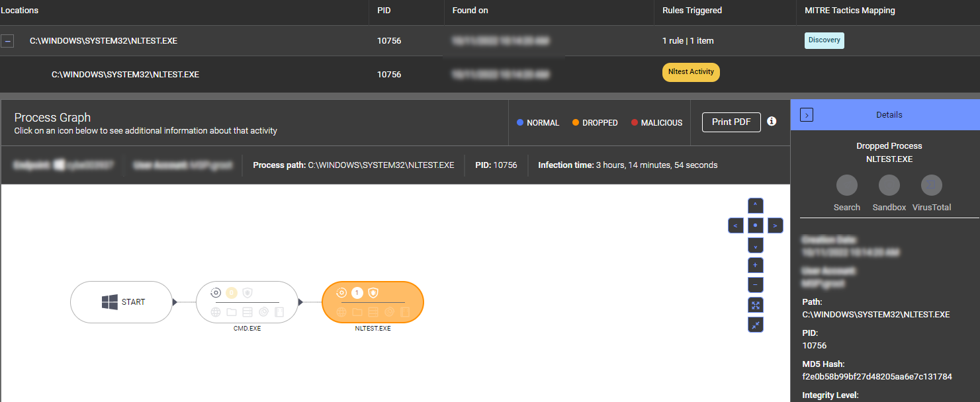The width and height of the screenshot is (980, 402).
Task: Click the '1 rule | 1 item' cell
Action: [x=688, y=41]
